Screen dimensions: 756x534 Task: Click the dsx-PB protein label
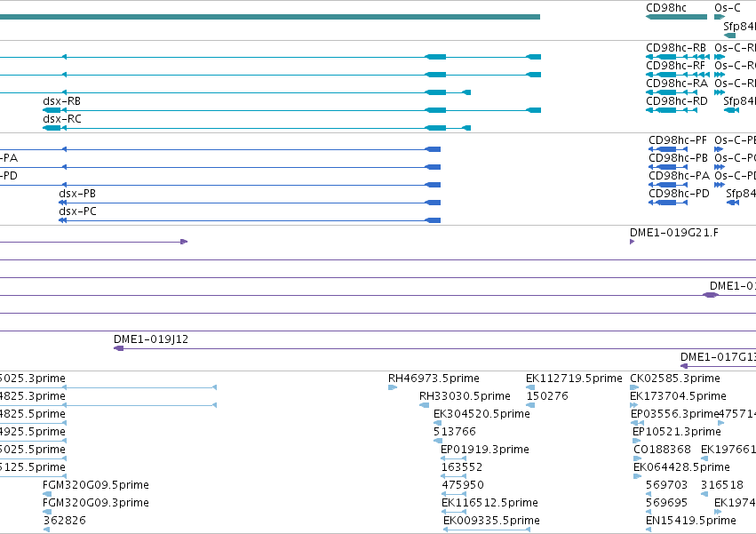77,194
